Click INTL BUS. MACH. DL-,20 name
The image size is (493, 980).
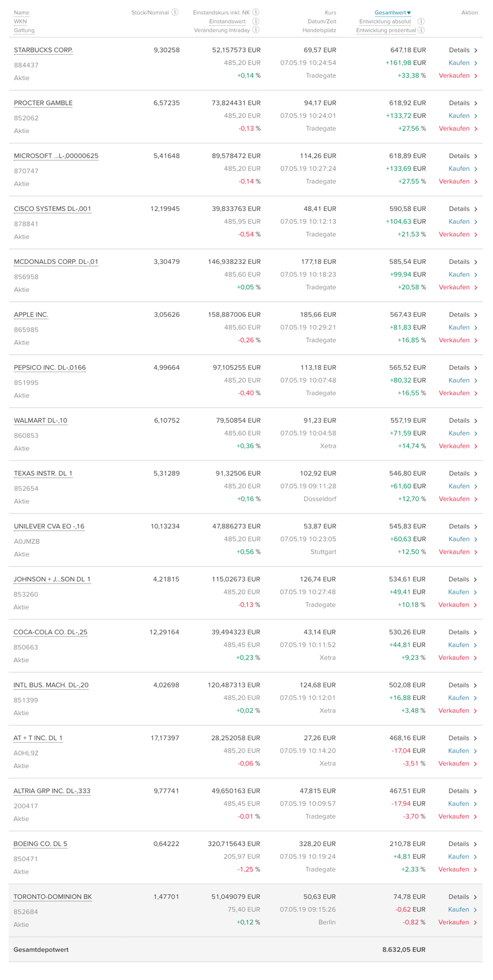pyautogui.click(x=51, y=685)
